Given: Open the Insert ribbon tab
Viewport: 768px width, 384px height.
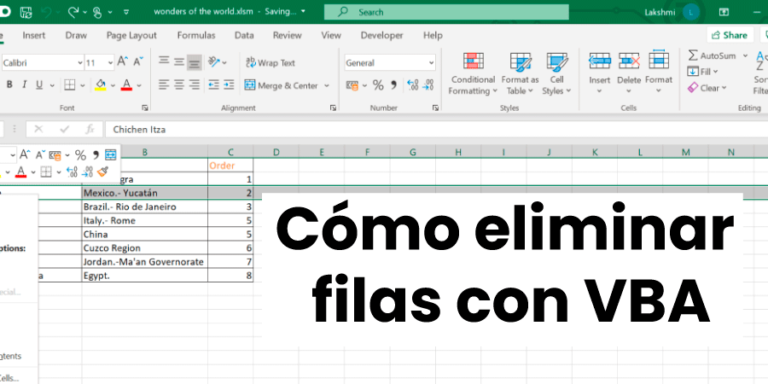Looking at the screenshot, I should (x=34, y=35).
